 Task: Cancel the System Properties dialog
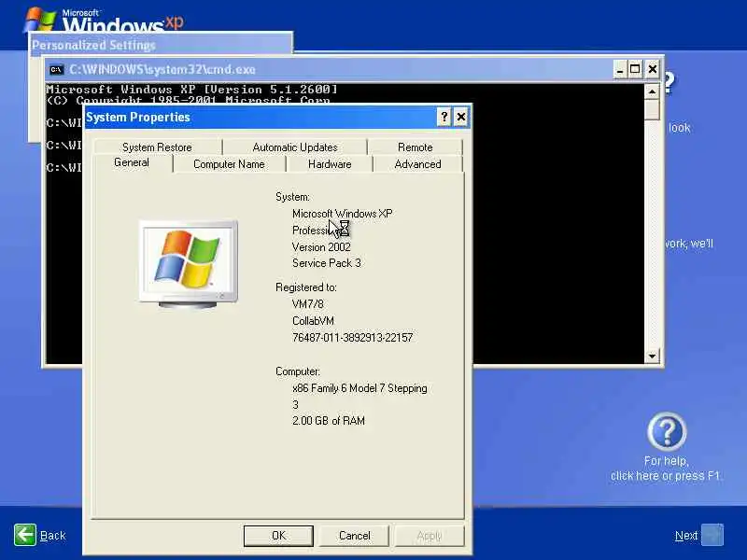pyautogui.click(x=355, y=536)
